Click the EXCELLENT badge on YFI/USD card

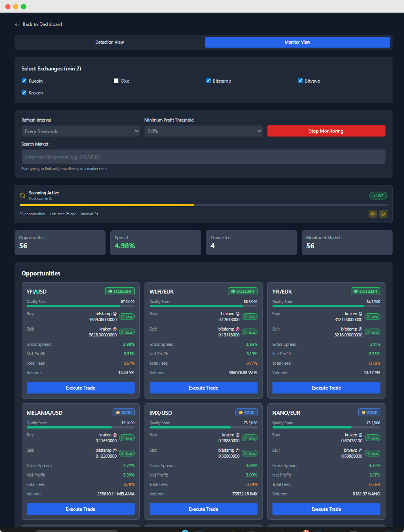click(120, 291)
